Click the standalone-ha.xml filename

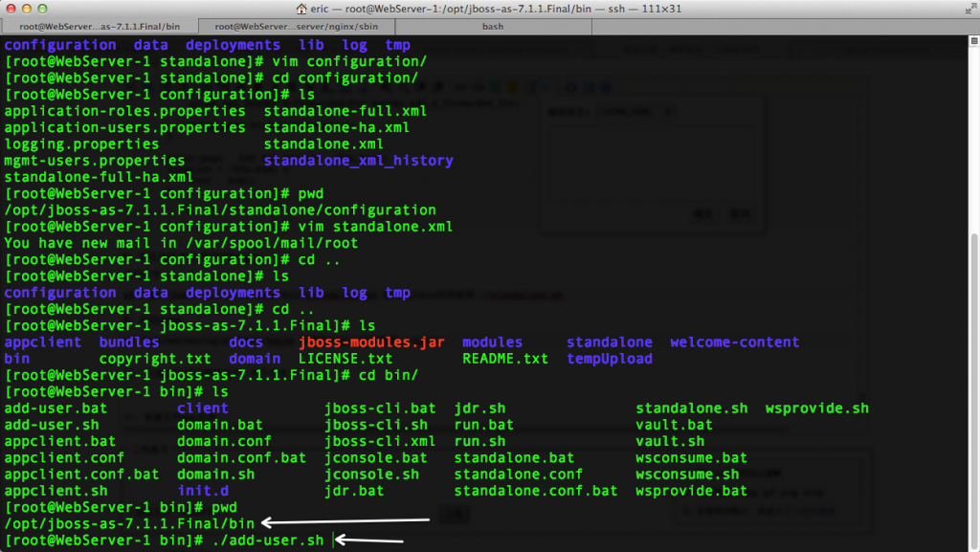pyautogui.click(x=336, y=127)
